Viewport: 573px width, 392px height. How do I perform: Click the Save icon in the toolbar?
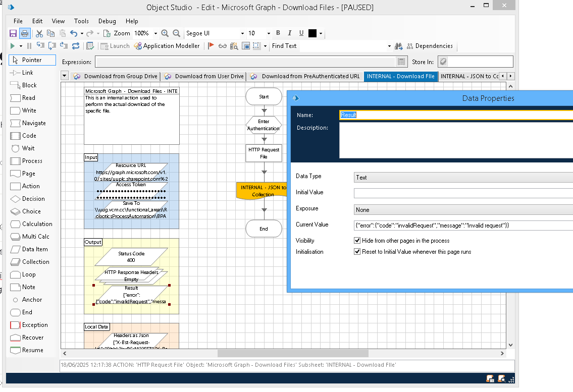[13, 33]
